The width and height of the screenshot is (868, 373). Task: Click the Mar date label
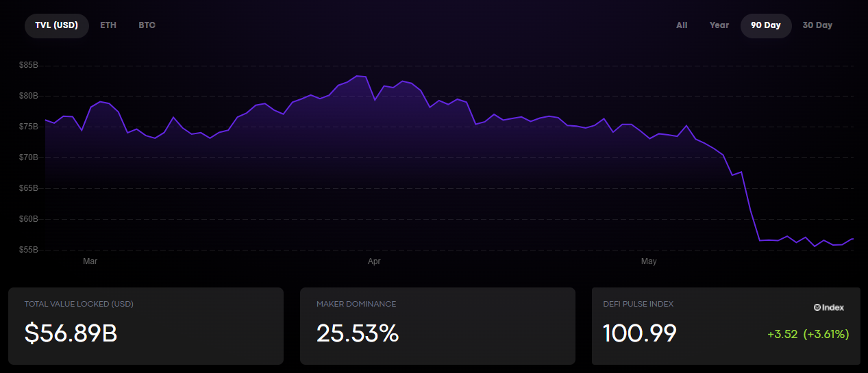(x=90, y=261)
